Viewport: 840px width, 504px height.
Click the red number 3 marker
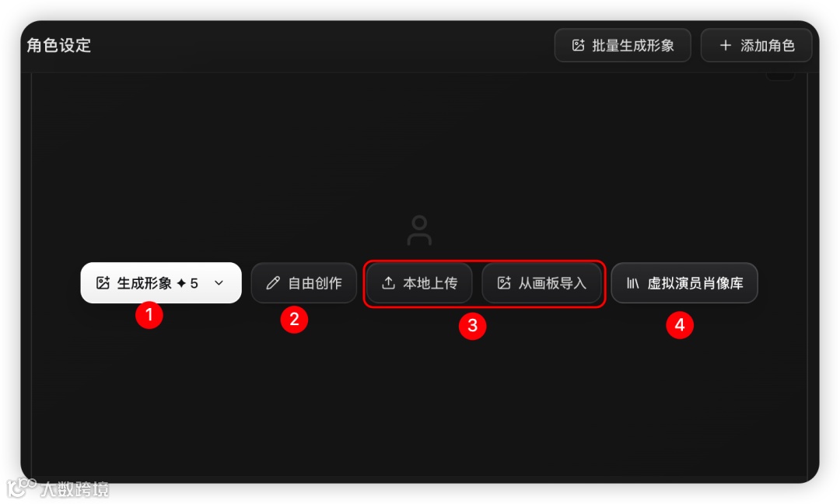click(x=473, y=325)
